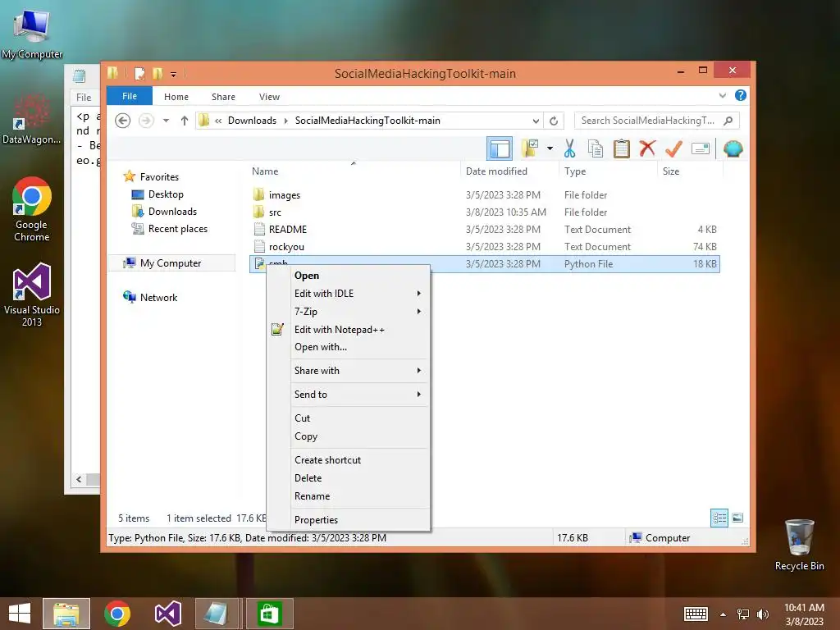This screenshot has height=630, width=840.
Task: Select Favorites in the navigation pane
Action: (x=159, y=177)
